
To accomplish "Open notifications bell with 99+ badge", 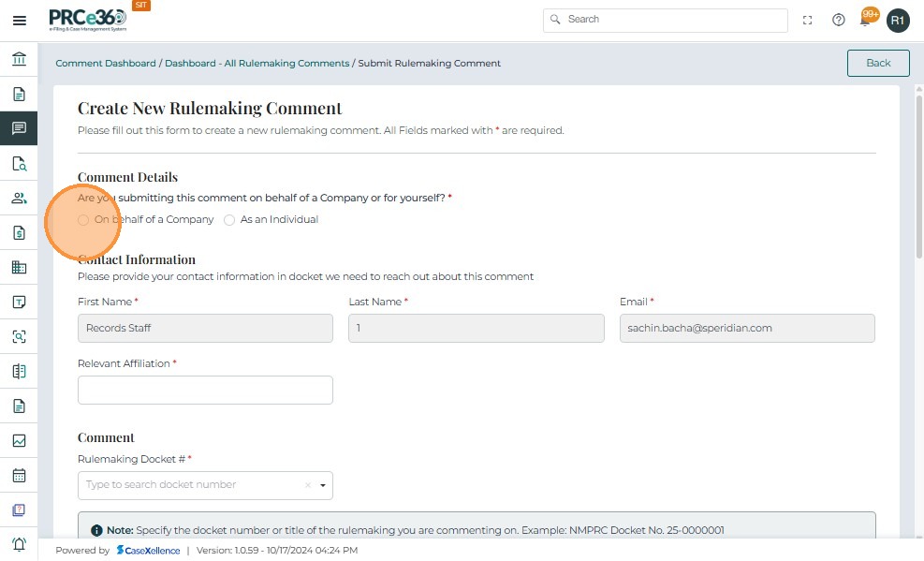I will 867,19.
